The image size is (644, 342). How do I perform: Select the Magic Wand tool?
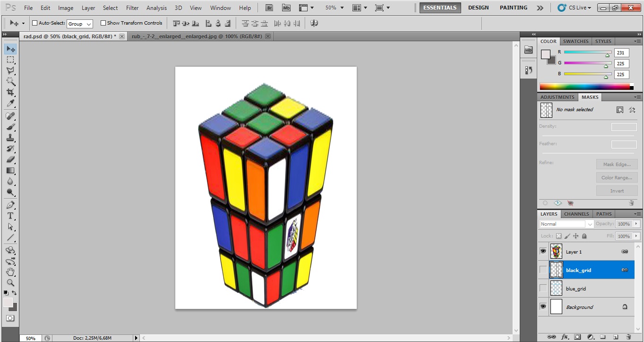(10, 81)
